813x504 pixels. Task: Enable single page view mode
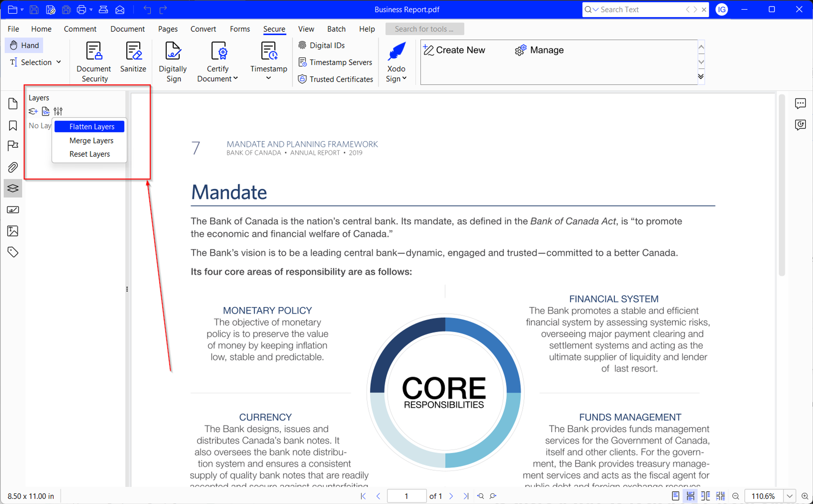coord(675,496)
